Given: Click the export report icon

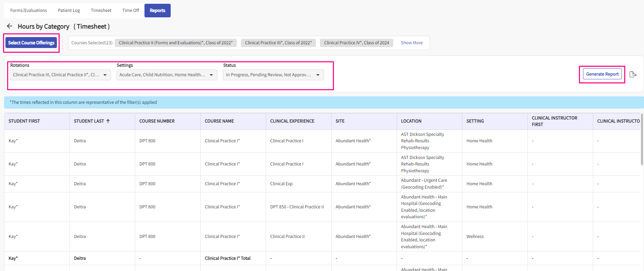Looking at the screenshot, I should tap(633, 74).
